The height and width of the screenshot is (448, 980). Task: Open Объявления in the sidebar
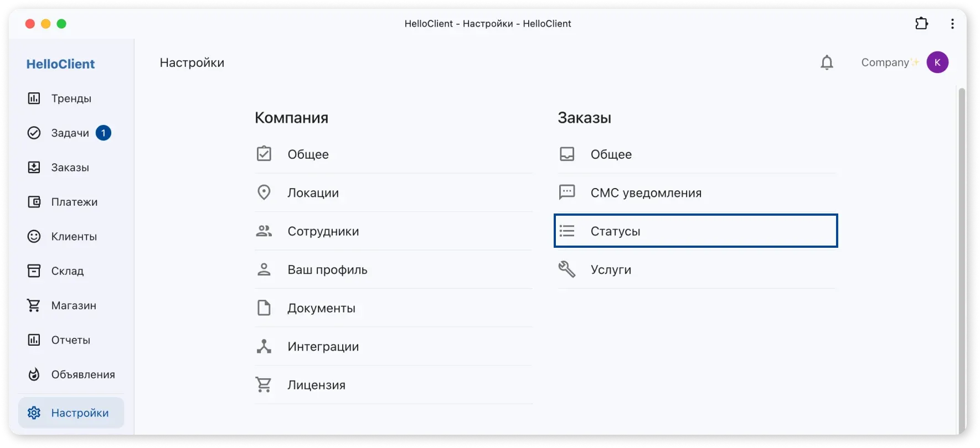coord(71,374)
